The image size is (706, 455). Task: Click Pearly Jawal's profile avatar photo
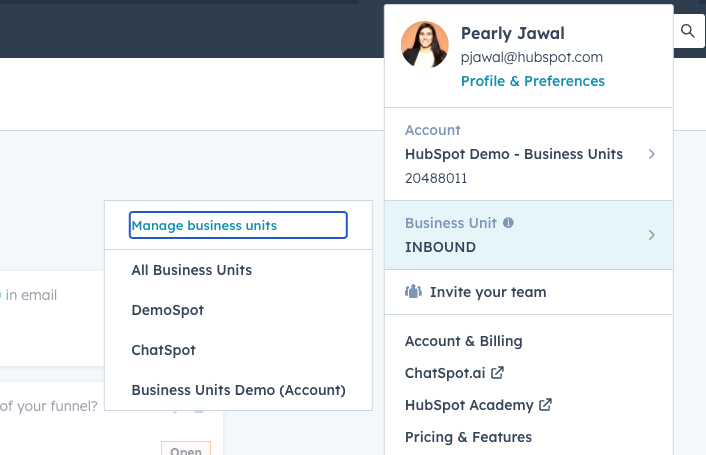pyautogui.click(x=425, y=45)
